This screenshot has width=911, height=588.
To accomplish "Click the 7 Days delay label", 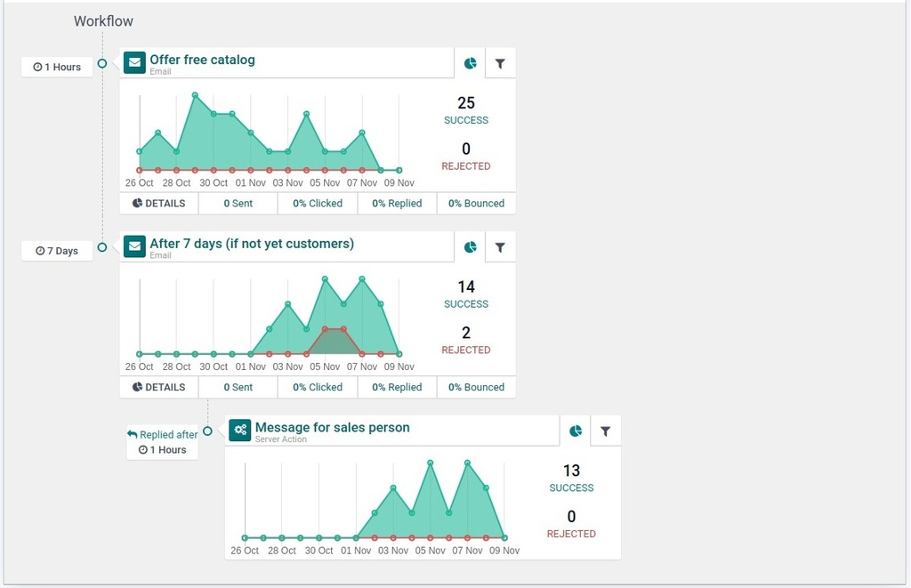I will click(57, 251).
